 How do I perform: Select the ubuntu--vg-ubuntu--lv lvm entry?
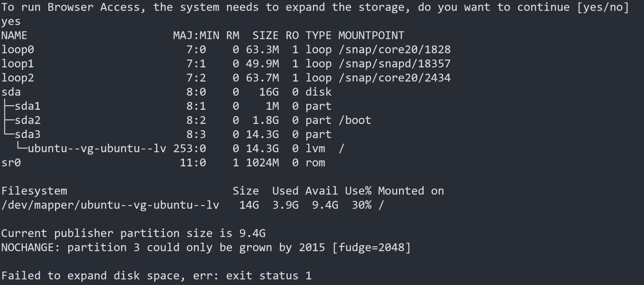(x=97, y=148)
